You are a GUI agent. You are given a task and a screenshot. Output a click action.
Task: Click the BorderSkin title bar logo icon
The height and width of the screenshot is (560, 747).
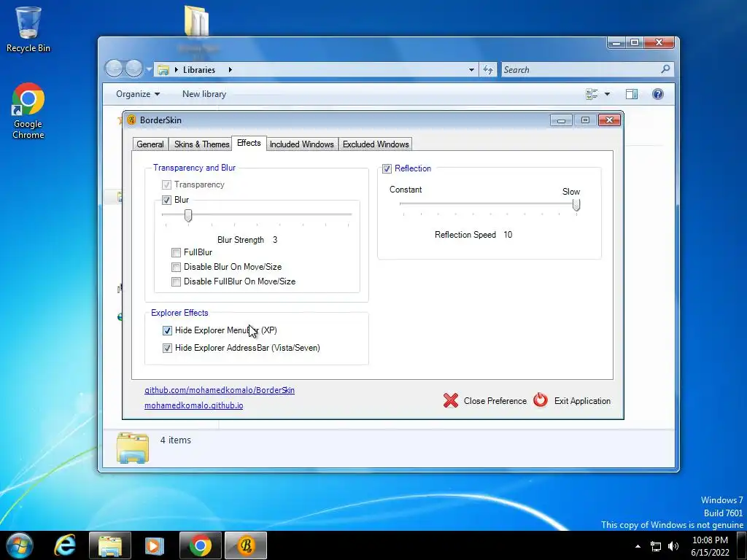(131, 120)
